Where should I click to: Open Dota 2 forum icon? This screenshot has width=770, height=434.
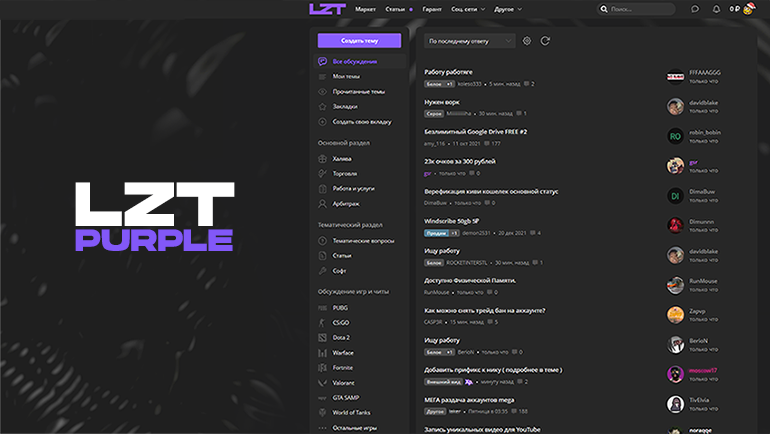pos(322,337)
